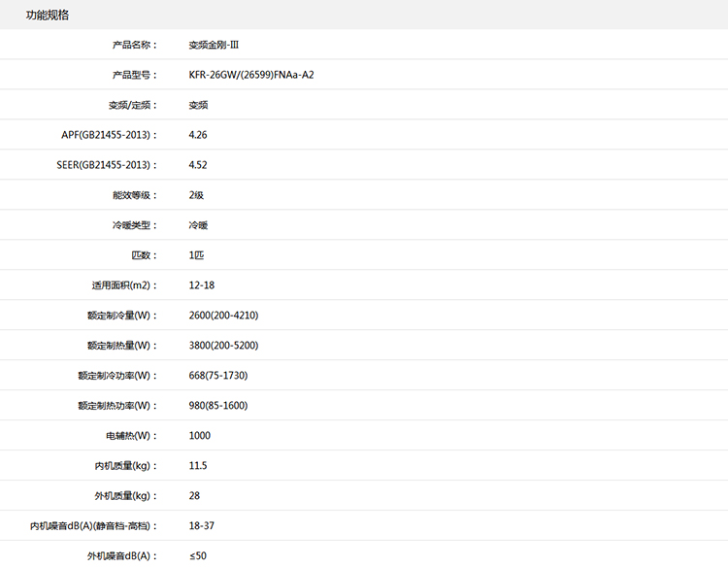Screen dimensions: 728x568
Task: Click the 额定制热功率(W) label
Action: (117, 406)
